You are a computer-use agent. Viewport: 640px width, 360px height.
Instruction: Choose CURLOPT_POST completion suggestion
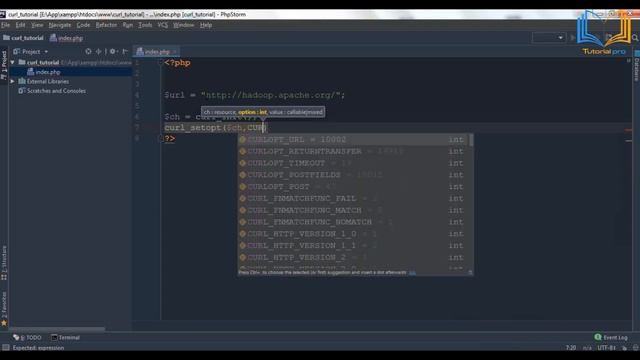click(353, 187)
